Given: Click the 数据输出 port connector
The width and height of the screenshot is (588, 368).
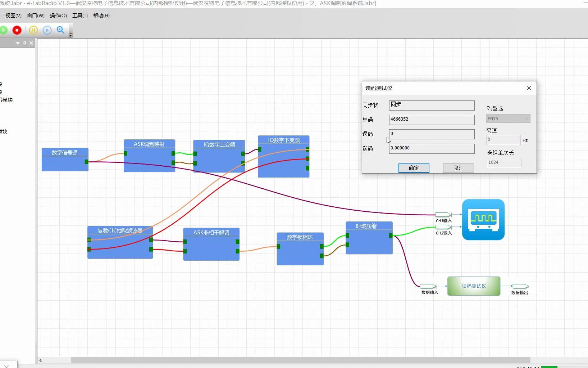Looking at the screenshot, I should (520, 286).
